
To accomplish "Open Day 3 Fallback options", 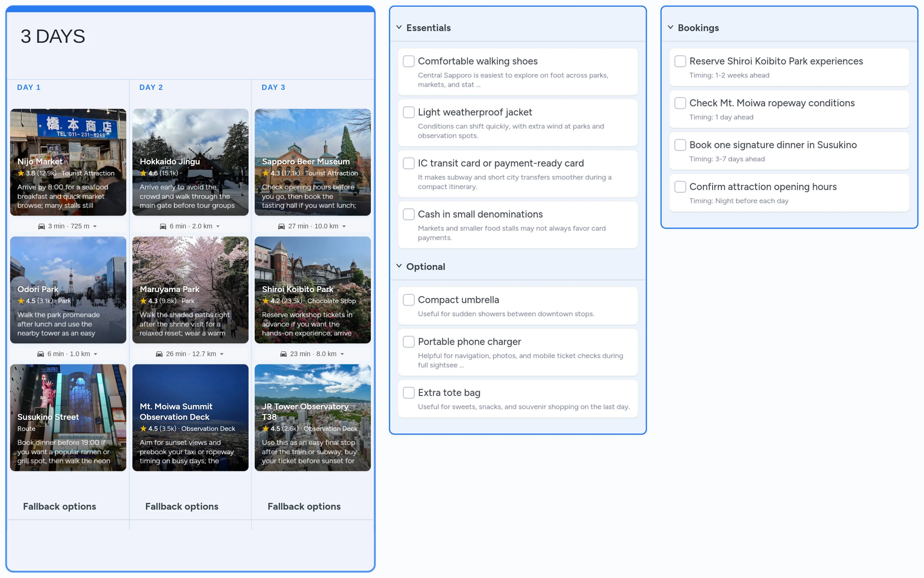I will point(304,506).
